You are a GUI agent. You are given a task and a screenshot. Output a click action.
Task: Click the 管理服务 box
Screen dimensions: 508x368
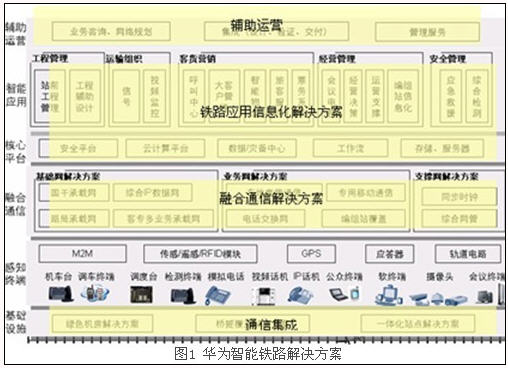point(427,32)
